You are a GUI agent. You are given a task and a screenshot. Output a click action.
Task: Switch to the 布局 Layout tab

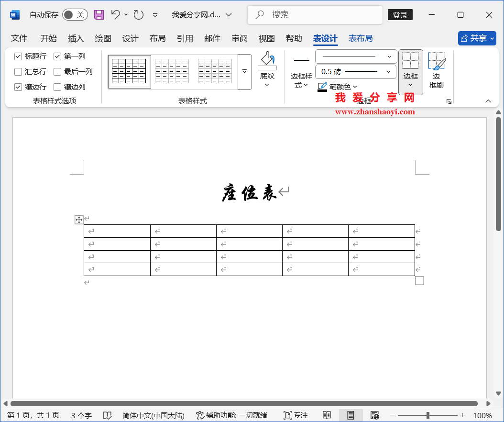(x=158, y=39)
